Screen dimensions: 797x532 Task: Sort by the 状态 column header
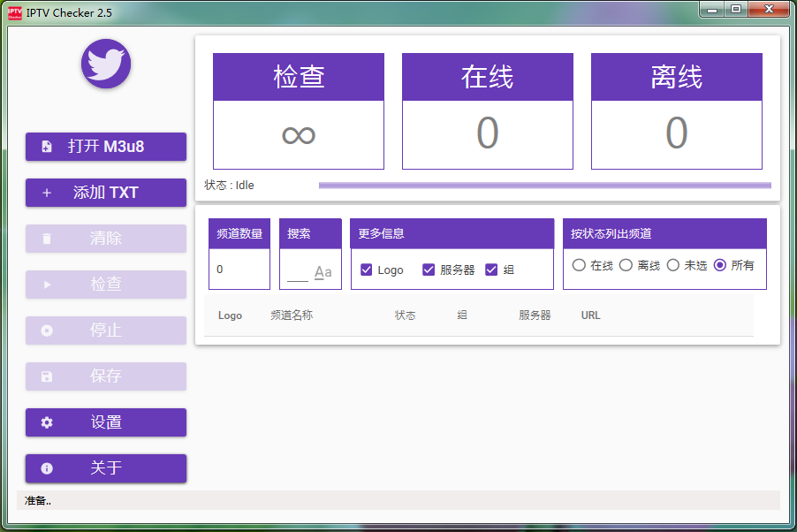point(405,315)
